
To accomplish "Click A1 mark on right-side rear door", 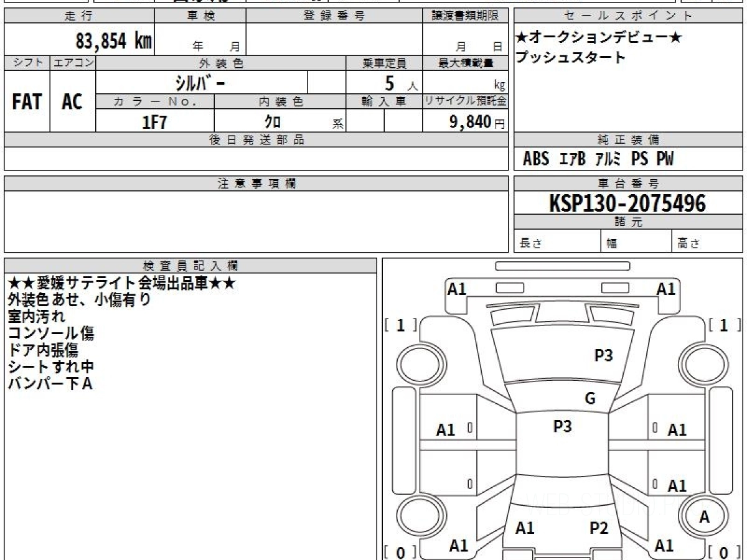I will pos(677,486).
